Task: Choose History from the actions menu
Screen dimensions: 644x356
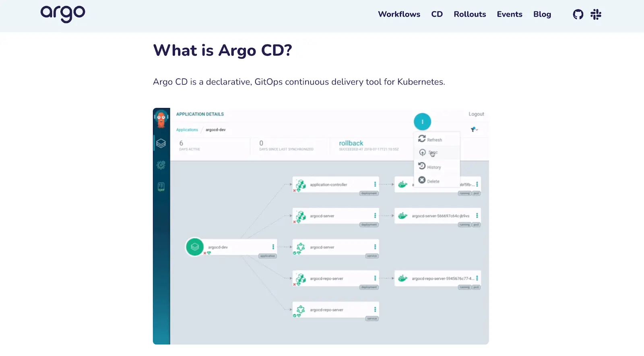Action: tap(437, 167)
